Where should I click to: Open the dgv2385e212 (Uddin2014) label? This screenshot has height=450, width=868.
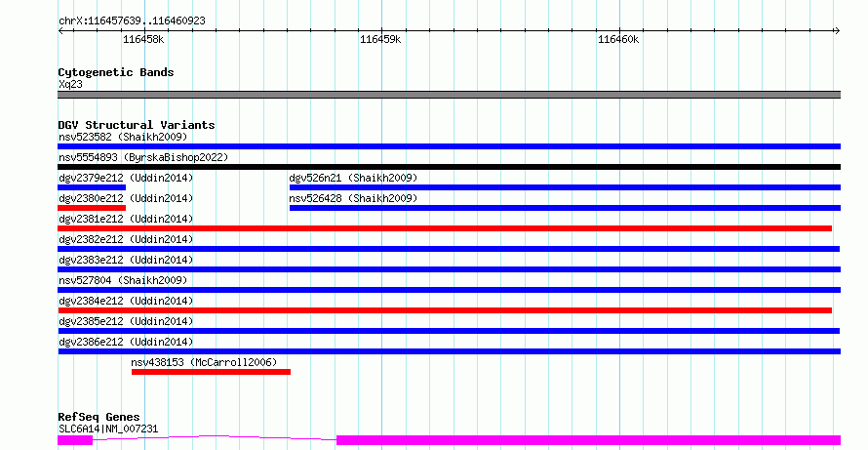[x=126, y=321]
